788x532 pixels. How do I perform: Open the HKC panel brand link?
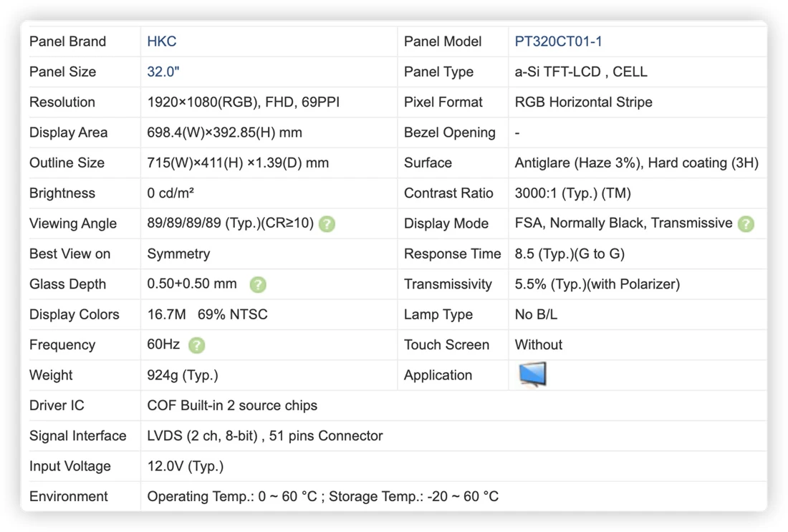point(162,42)
